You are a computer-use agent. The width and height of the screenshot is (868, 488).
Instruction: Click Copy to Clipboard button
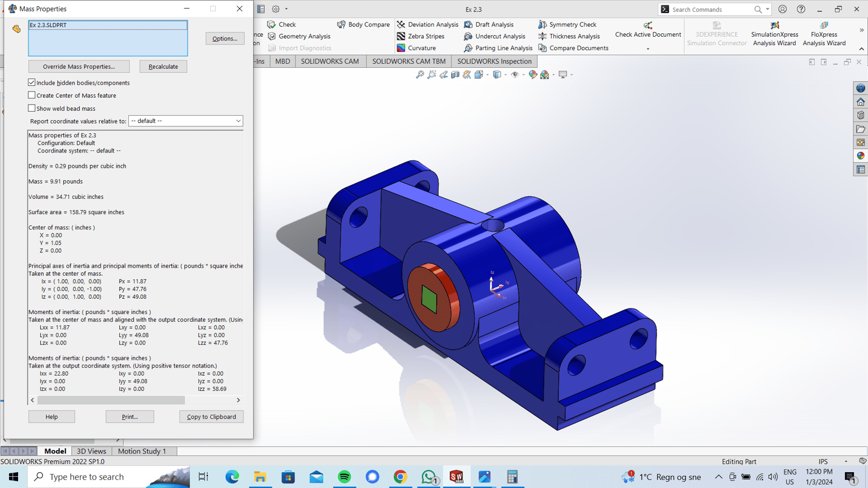(x=211, y=417)
